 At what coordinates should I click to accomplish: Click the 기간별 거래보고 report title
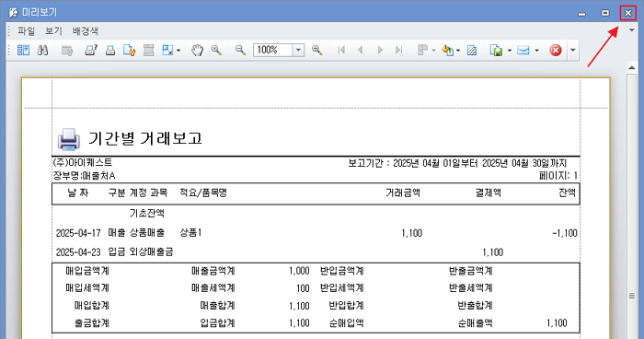click(x=145, y=138)
